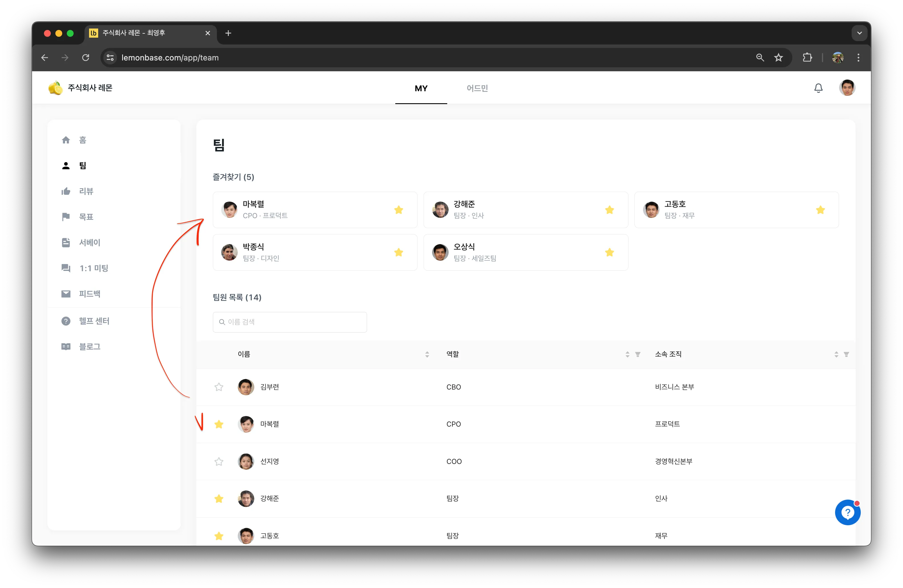Viewport: 903px width, 588px height.
Task: Star 선지영 in the team list
Action: [219, 461]
